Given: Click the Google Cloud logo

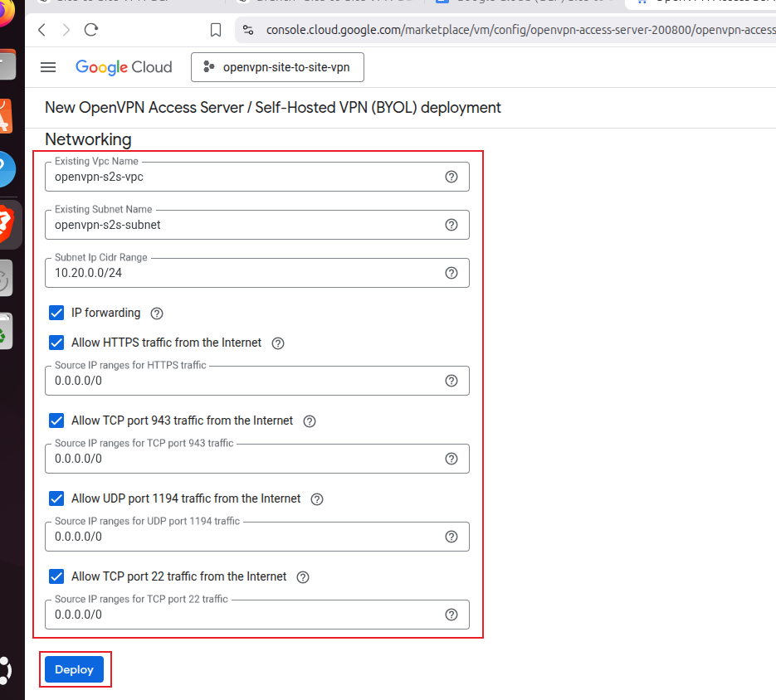Looking at the screenshot, I should click(x=124, y=67).
